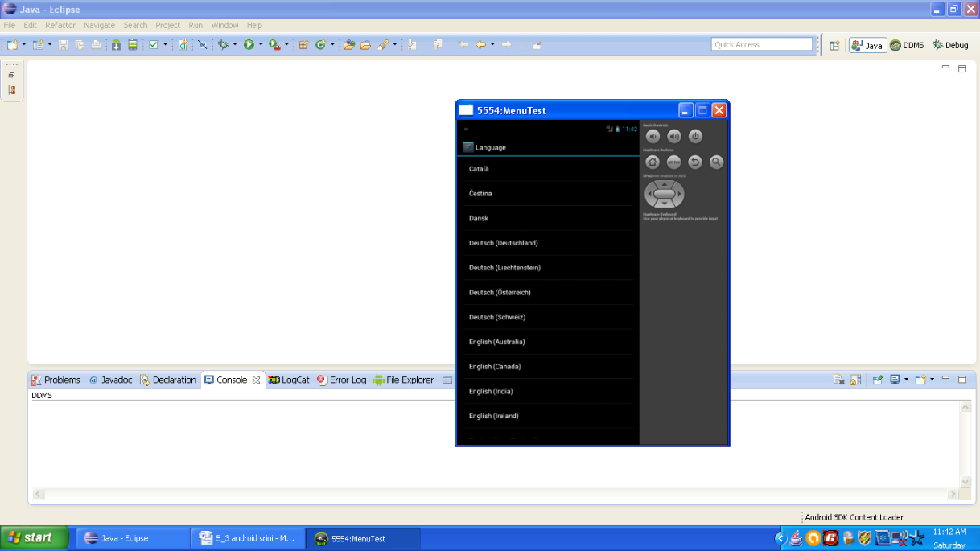The width and height of the screenshot is (980, 551).
Task: Open the Window menu
Action: coord(225,25)
